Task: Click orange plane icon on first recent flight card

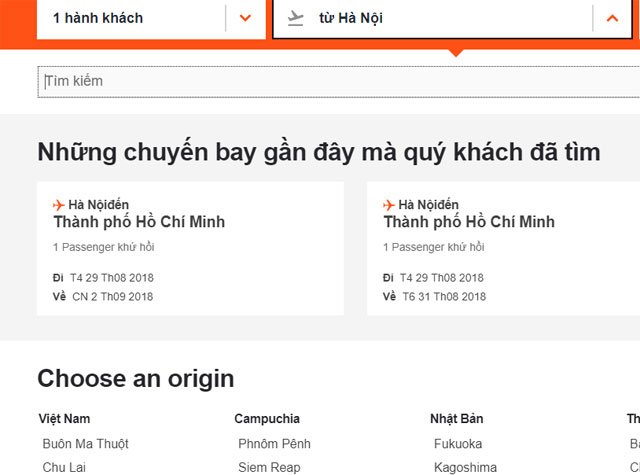Action: [59, 205]
